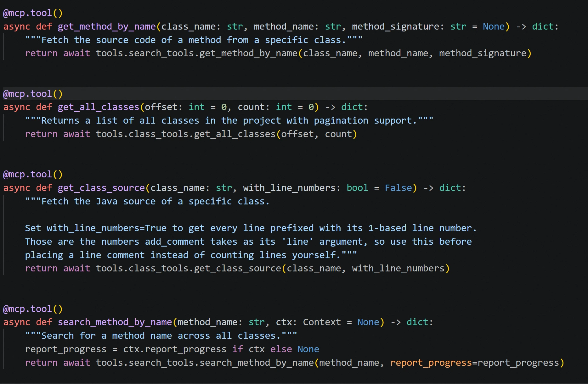This screenshot has height=384, width=588.
Task: Click tools.class_tools.get_class_source in the return statement
Action: 189,269
